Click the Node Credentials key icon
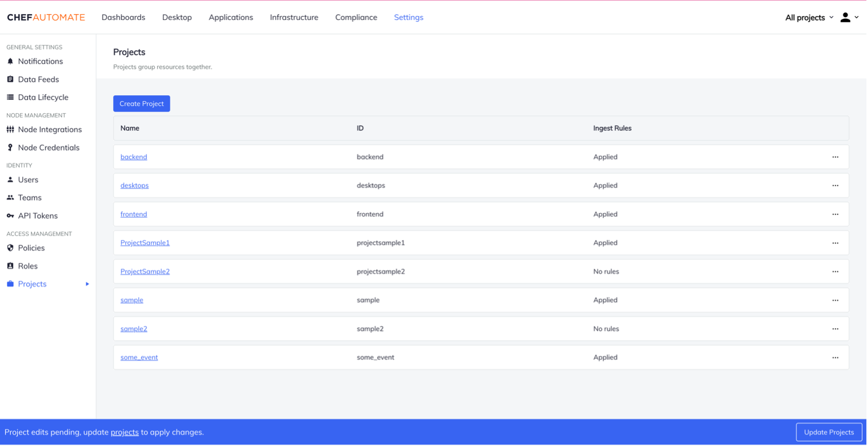The height and width of the screenshot is (447, 868). (x=10, y=148)
